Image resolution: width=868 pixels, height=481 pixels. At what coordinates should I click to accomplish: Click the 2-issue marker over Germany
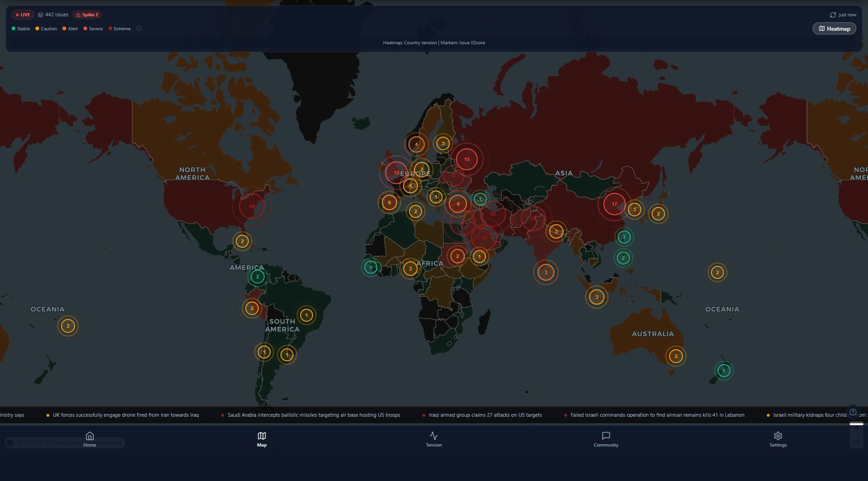pos(422,169)
